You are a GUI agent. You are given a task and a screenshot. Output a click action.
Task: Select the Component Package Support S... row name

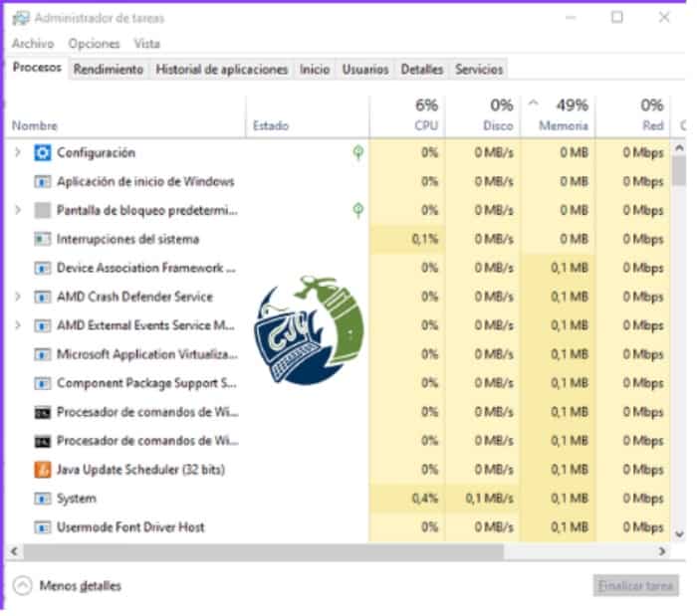point(146,383)
